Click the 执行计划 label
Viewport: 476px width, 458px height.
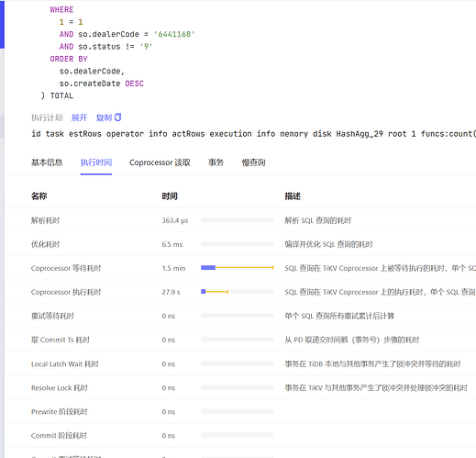(x=47, y=117)
